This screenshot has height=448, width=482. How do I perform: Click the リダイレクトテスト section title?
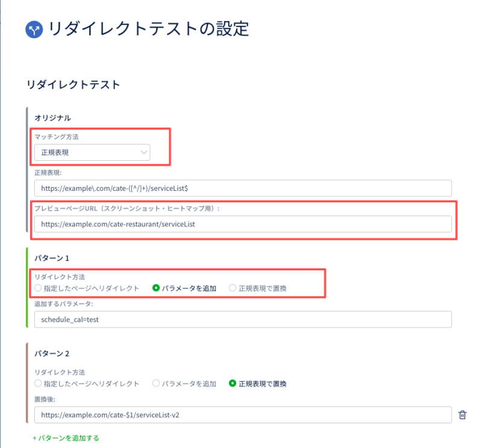click(x=73, y=84)
